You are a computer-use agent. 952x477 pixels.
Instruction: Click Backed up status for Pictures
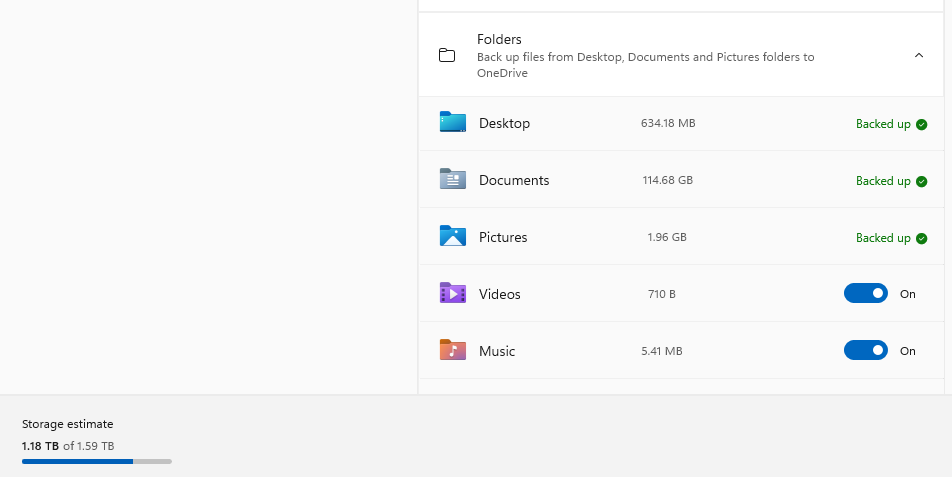(x=883, y=238)
